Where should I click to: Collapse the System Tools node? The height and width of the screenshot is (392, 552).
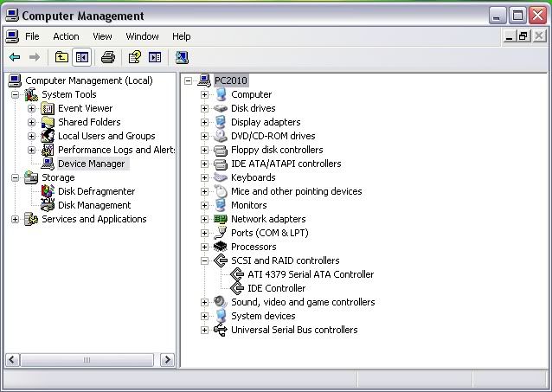point(15,94)
